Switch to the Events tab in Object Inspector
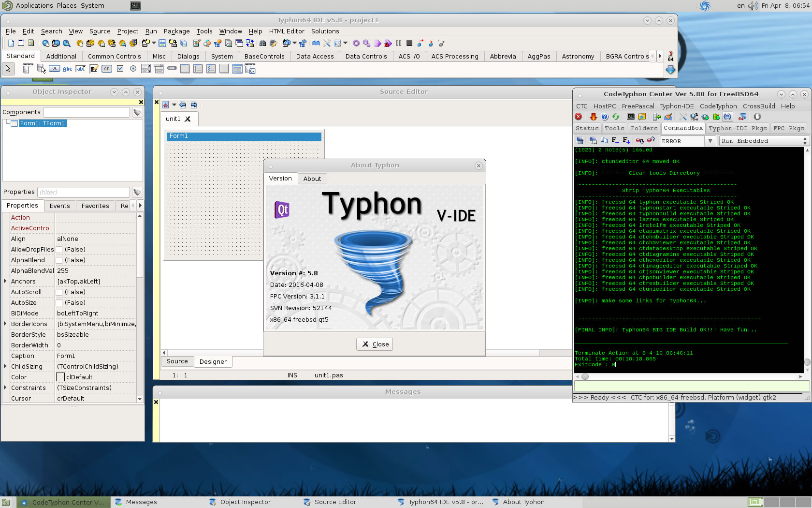 59,206
